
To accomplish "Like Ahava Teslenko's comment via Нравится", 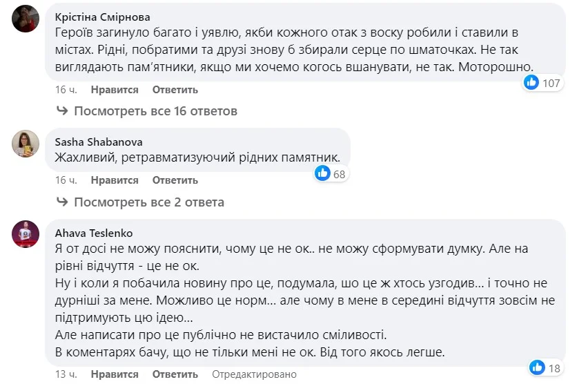I will (x=115, y=374).
